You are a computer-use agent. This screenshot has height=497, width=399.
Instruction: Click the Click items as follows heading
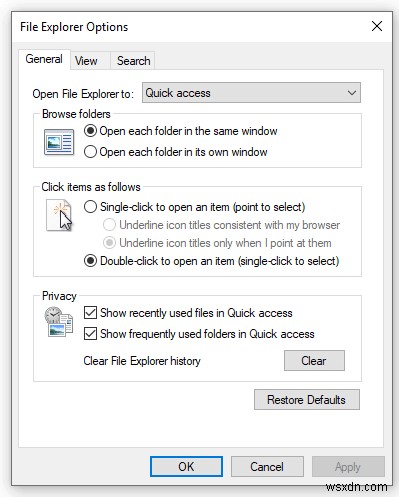pos(91,187)
